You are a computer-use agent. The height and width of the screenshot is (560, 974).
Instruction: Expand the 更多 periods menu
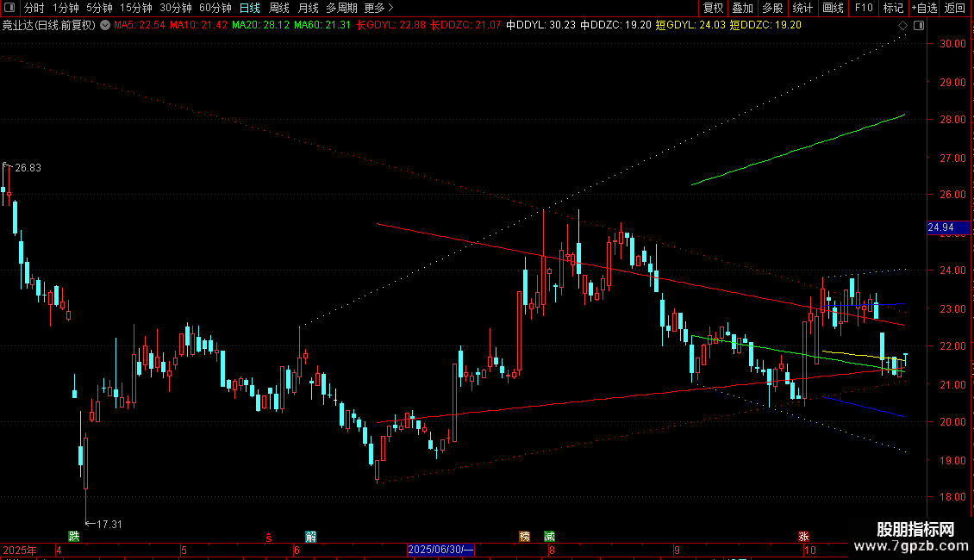pos(379,8)
